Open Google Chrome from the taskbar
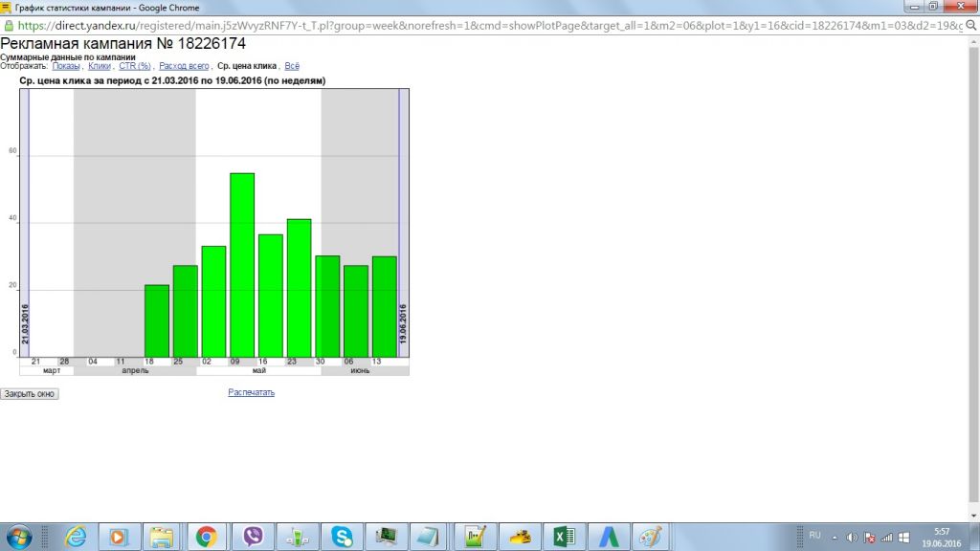Screen dimensions: 980x551 pos(205,536)
